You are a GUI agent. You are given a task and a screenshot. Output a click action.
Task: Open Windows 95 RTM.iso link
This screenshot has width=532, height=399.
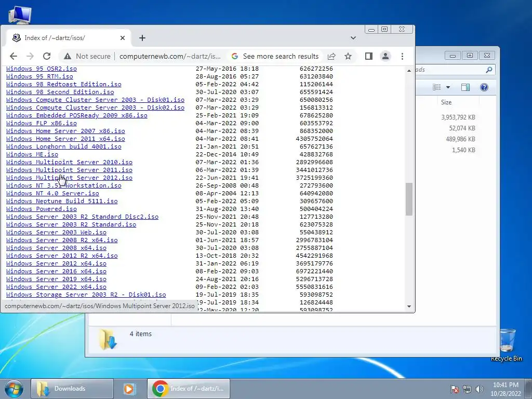click(39, 76)
